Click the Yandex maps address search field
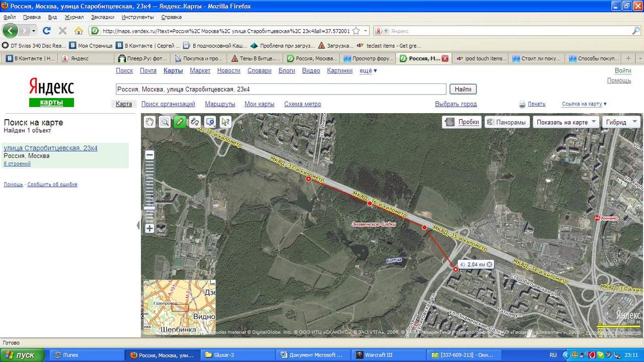 (x=281, y=89)
